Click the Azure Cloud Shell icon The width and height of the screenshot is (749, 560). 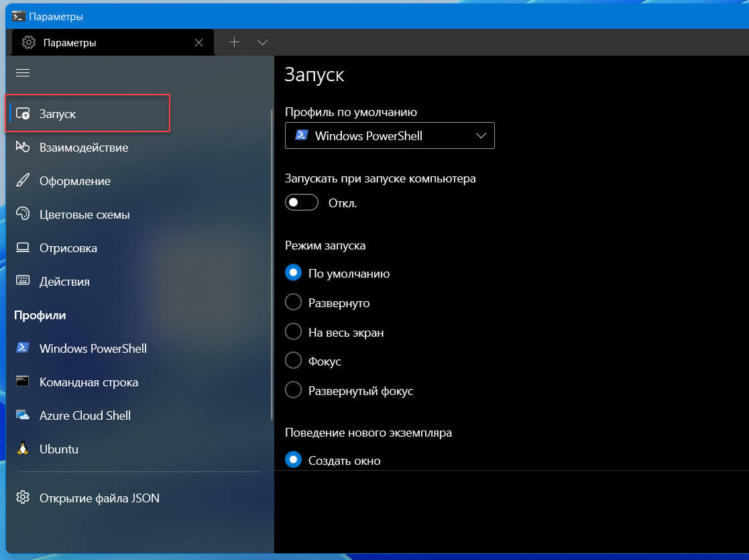tap(23, 414)
